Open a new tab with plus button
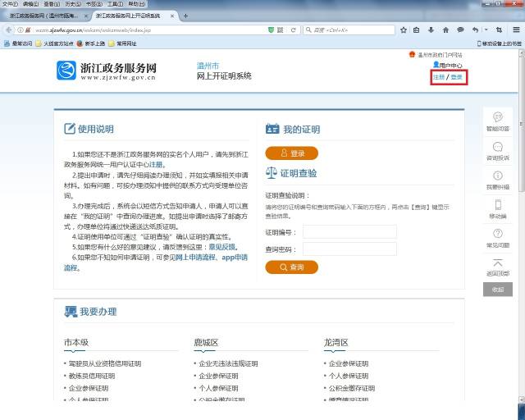Viewport: 525px width, 420px height. (x=186, y=16)
